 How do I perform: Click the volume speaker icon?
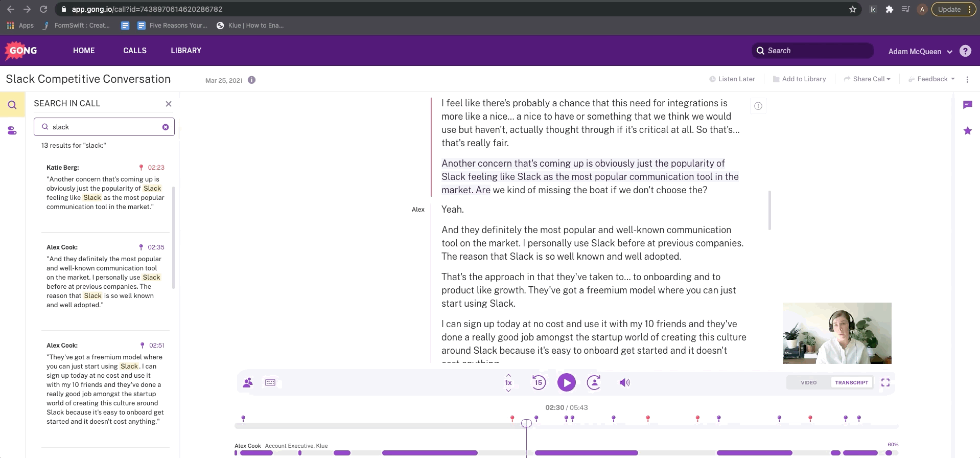(x=624, y=382)
